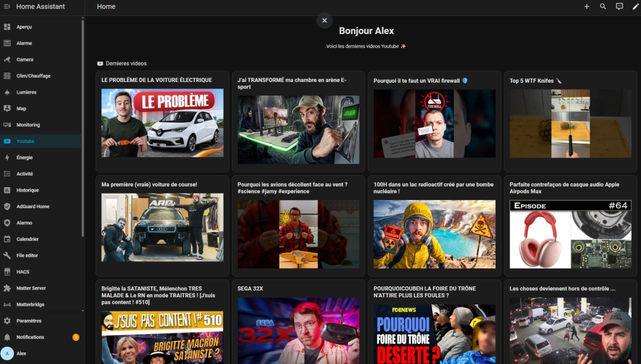Open the radioactive lake video thumbnail
Image resolution: width=641 pixels, height=364 pixels.
[x=434, y=234]
